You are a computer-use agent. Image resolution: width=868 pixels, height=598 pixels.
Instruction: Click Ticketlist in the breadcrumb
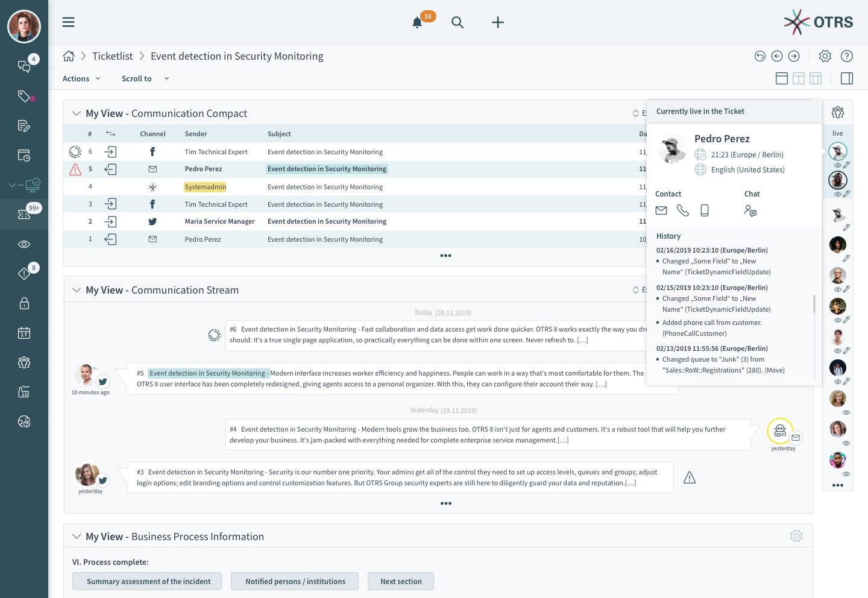(113, 56)
